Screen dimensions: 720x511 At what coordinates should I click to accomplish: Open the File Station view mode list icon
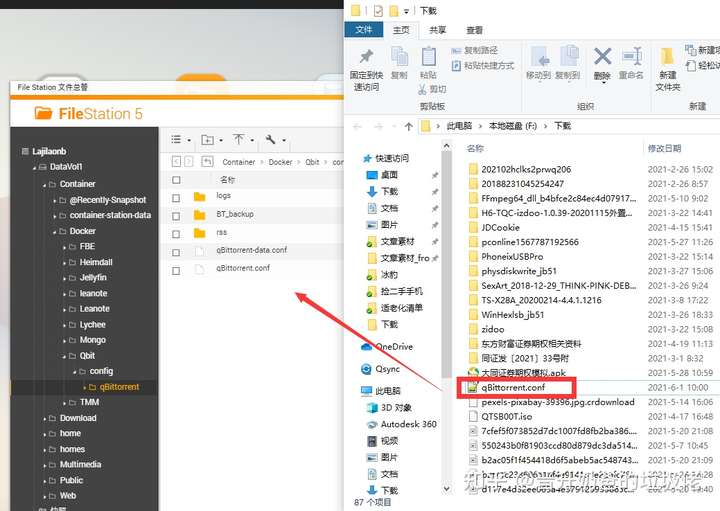[176, 140]
